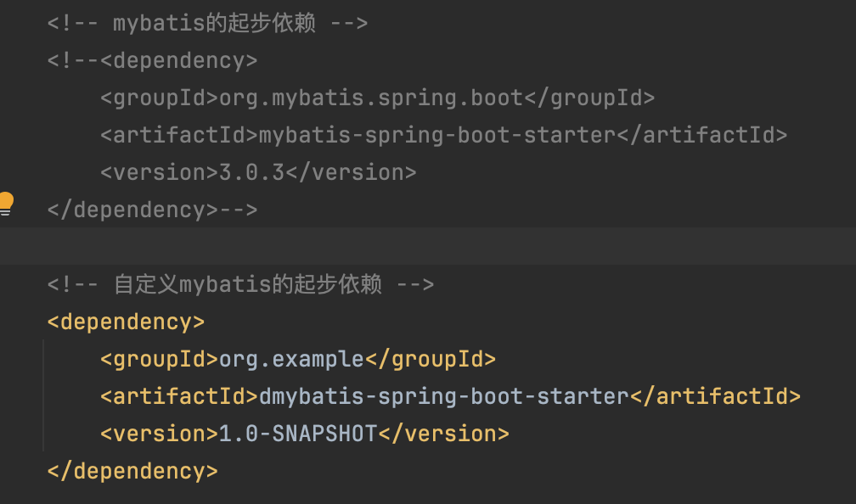Place cursor on the empty highlighted line
Screen dimensions: 856x504
point(428,246)
